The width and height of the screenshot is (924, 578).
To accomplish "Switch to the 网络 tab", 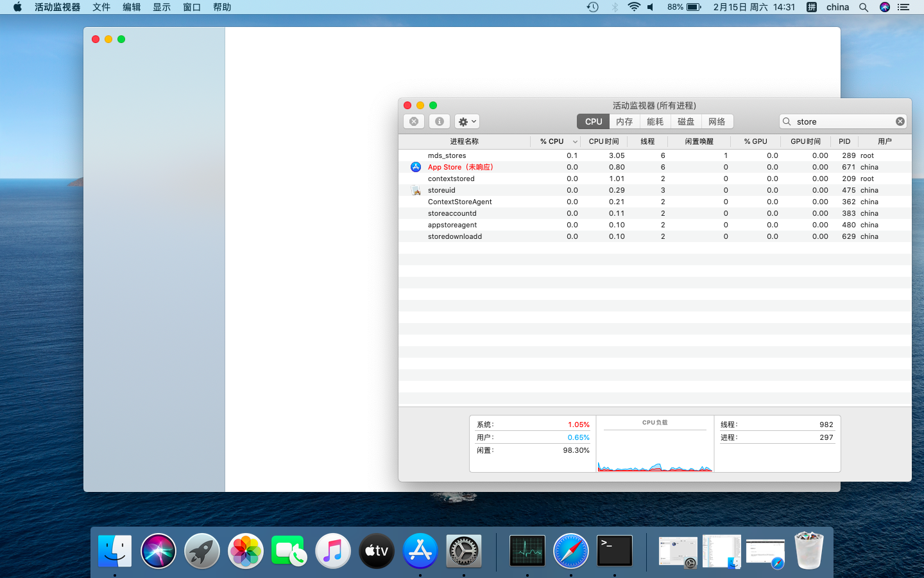I will [717, 121].
